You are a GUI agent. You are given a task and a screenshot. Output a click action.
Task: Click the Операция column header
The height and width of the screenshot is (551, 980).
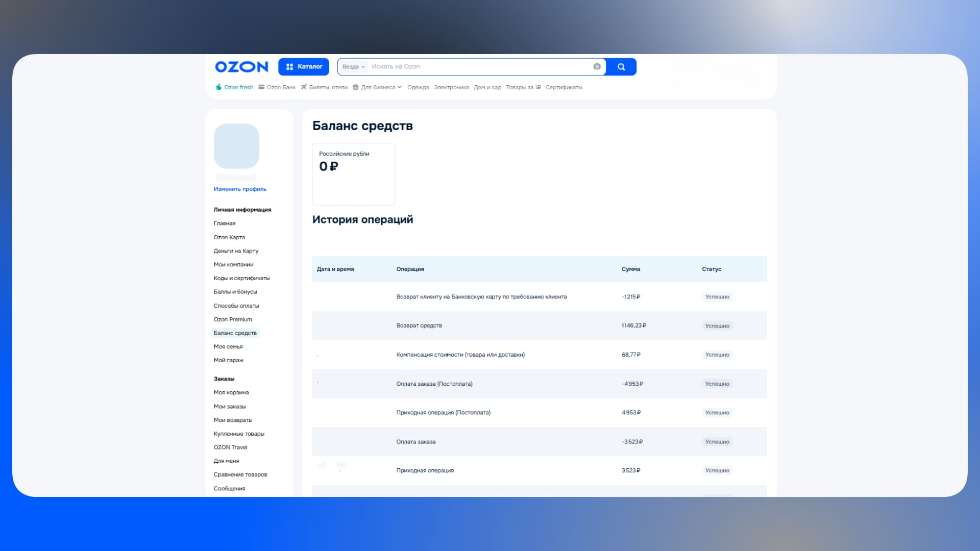pyautogui.click(x=410, y=269)
